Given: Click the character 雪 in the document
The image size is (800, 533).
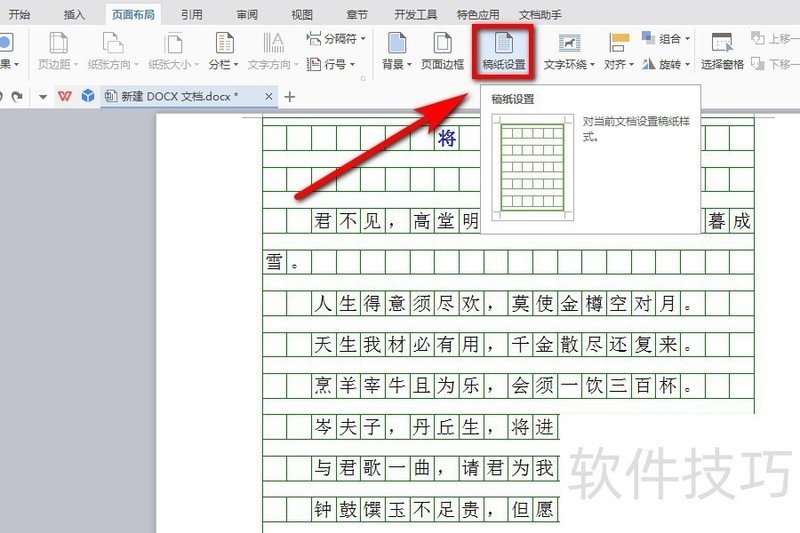Looking at the screenshot, I should pyautogui.click(x=274, y=262).
